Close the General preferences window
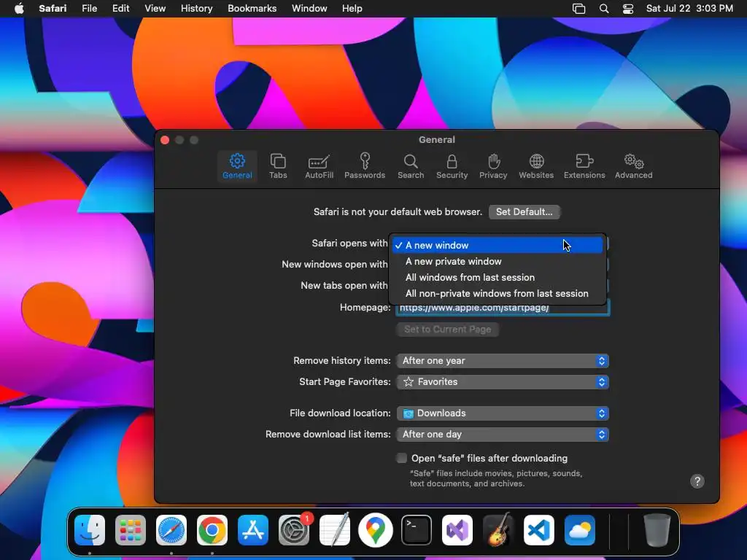The image size is (747, 560). coord(165,140)
